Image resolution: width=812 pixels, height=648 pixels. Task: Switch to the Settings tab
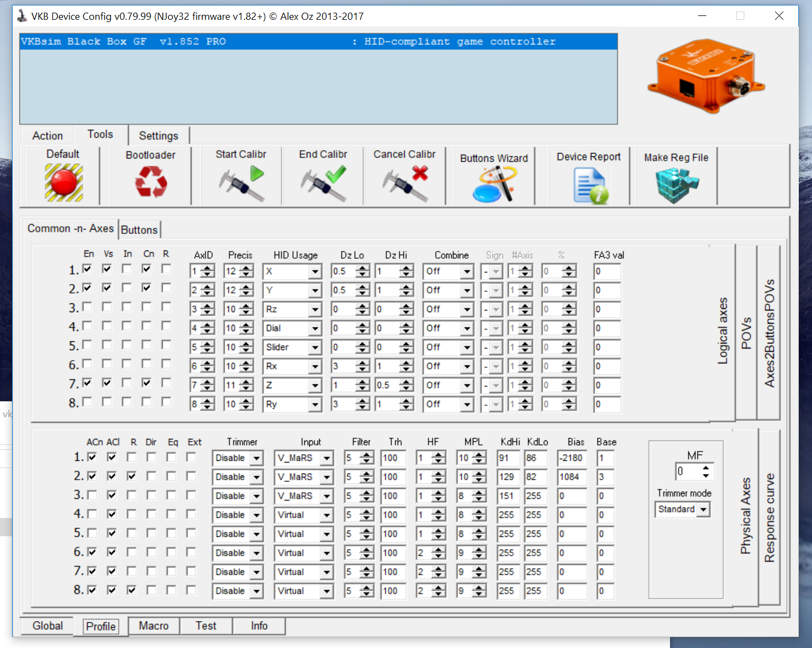coord(159,135)
